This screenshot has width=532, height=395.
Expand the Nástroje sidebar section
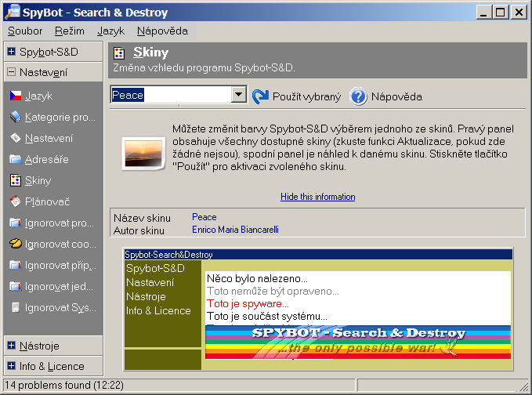click(x=11, y=346)
